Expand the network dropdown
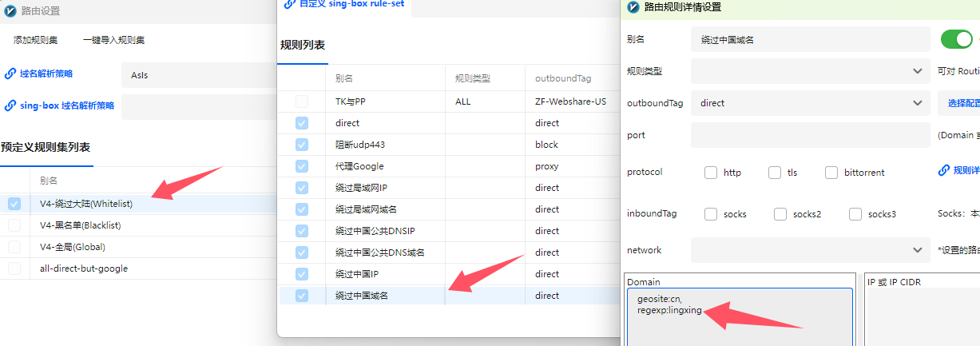The image size is (980, 346). (811, 250)
